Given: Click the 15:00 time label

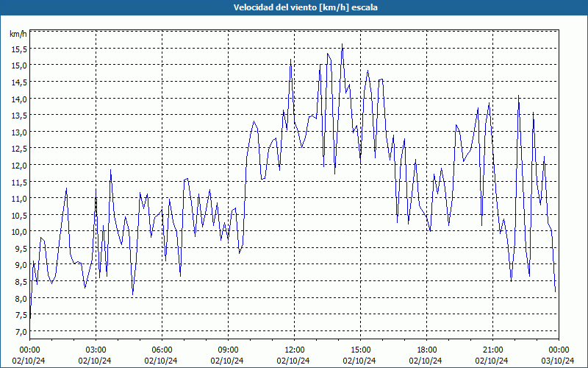Looking at the screenshot, I should [360, 350].
